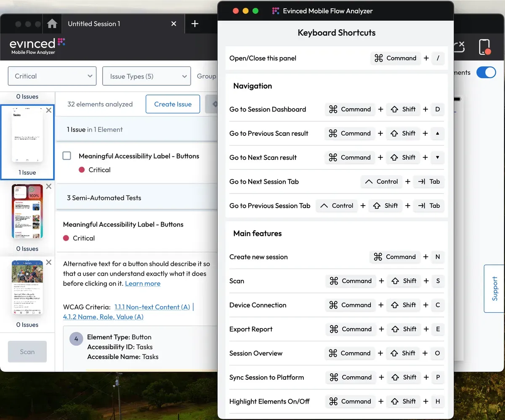505x420 pixels.
Task: Click the D key for Session Dashboard shortcut
Action: coord(438,109)
